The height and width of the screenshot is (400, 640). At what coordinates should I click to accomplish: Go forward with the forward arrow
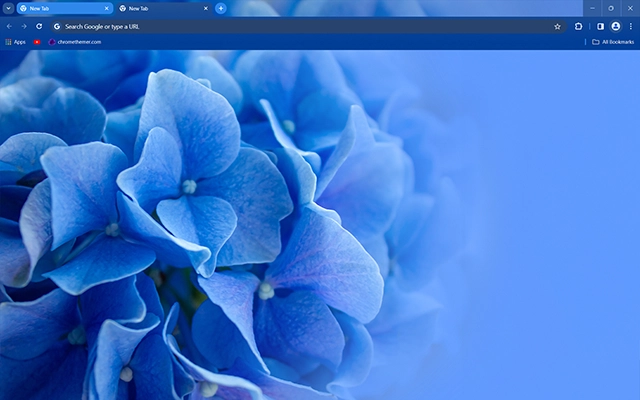click(x=24, y=27)
